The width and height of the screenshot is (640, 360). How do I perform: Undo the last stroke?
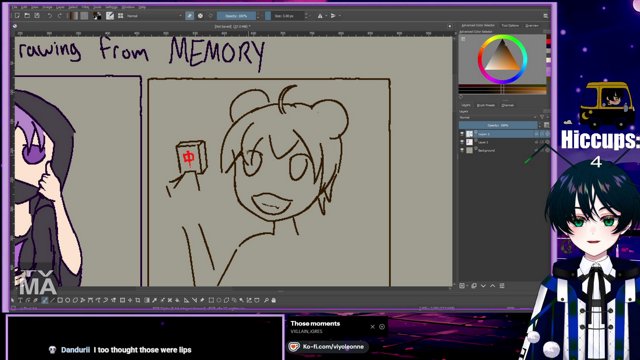click(x=50, y=16)
